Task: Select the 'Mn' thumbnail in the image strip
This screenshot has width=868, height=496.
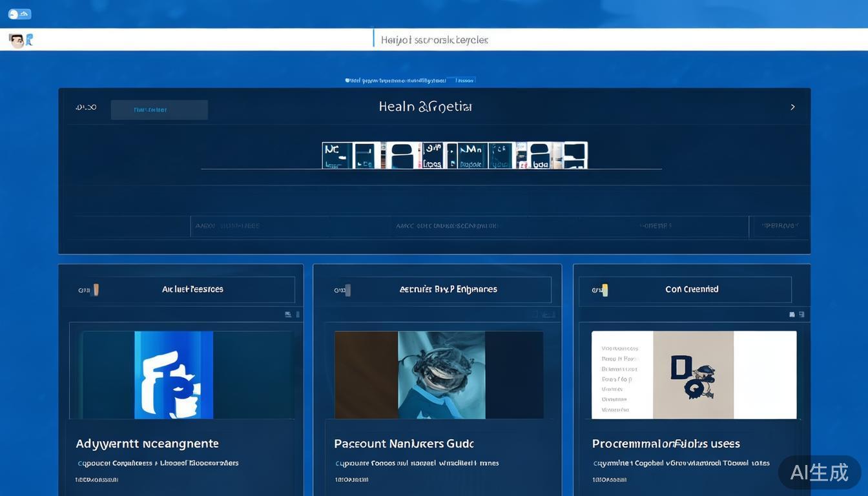Action: 473,156
